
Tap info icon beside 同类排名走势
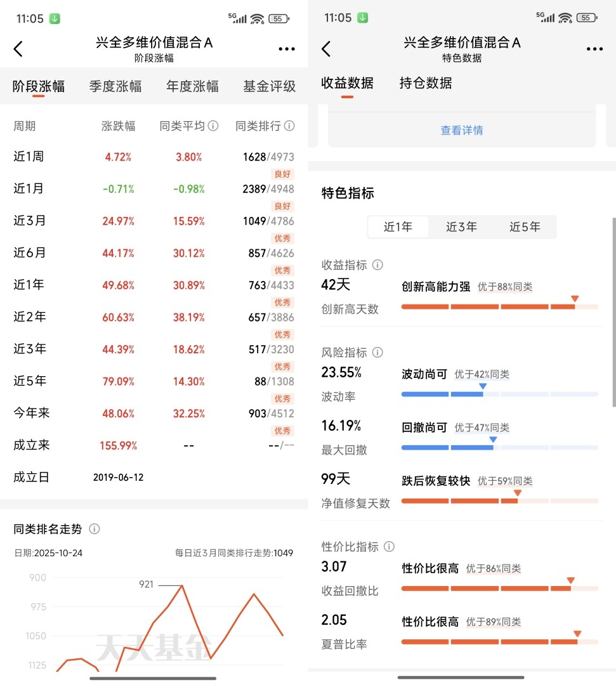95,529
